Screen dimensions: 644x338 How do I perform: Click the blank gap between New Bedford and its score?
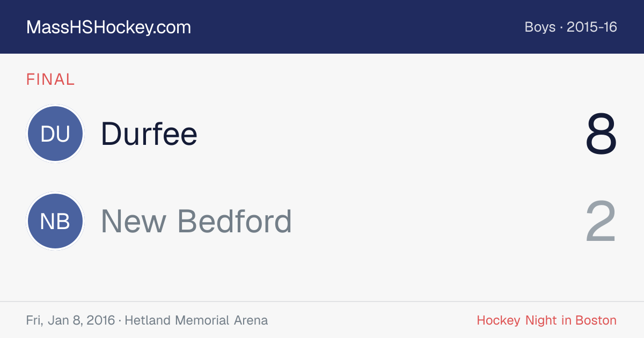tap(438, 221)
